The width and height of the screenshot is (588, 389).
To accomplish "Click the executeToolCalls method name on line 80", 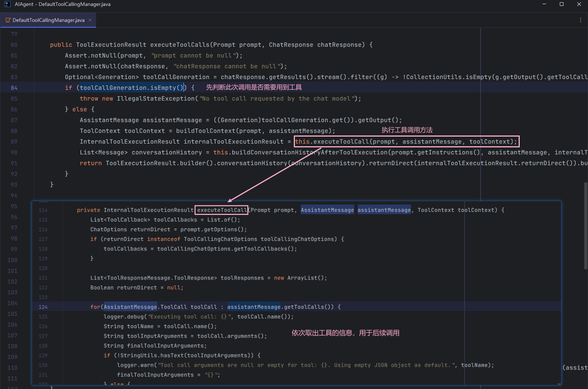I will [180, 45].
